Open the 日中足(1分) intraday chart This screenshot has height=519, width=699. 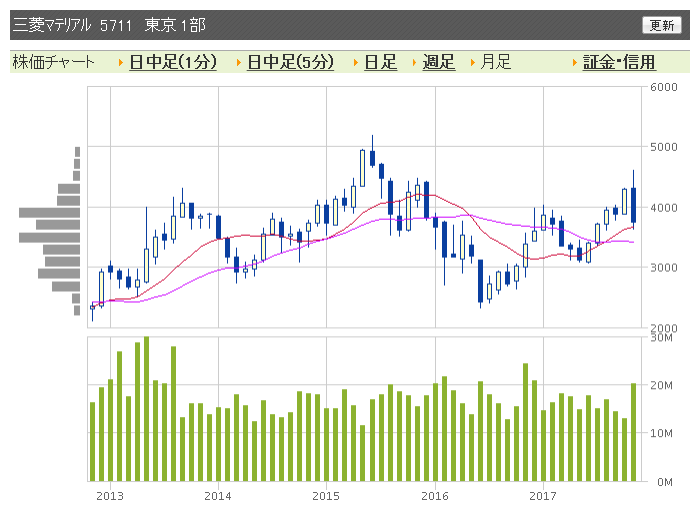173,62
